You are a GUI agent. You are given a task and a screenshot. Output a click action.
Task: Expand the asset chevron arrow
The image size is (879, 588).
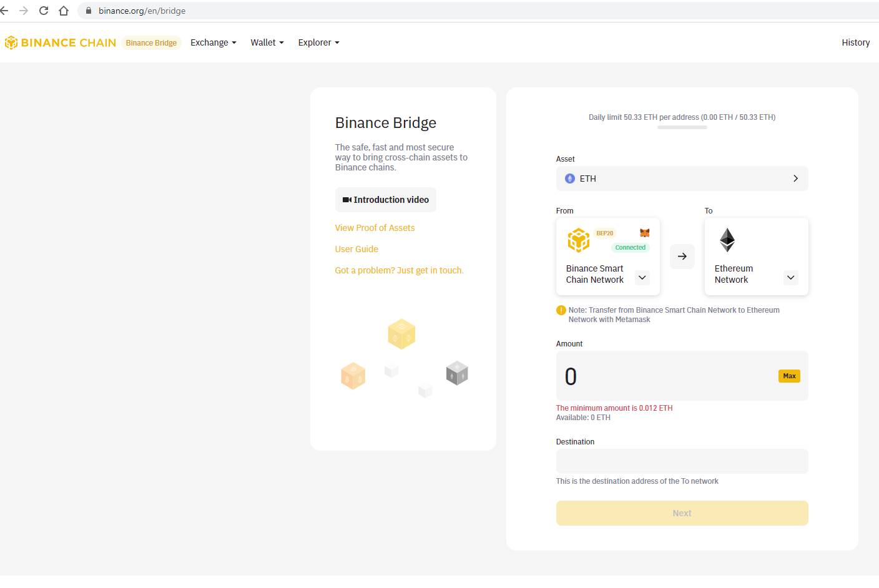tap(795, 179)
